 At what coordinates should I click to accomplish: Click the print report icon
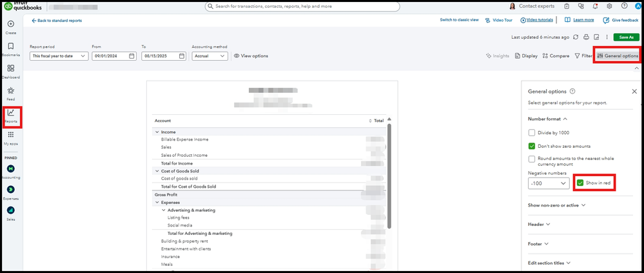587,37
